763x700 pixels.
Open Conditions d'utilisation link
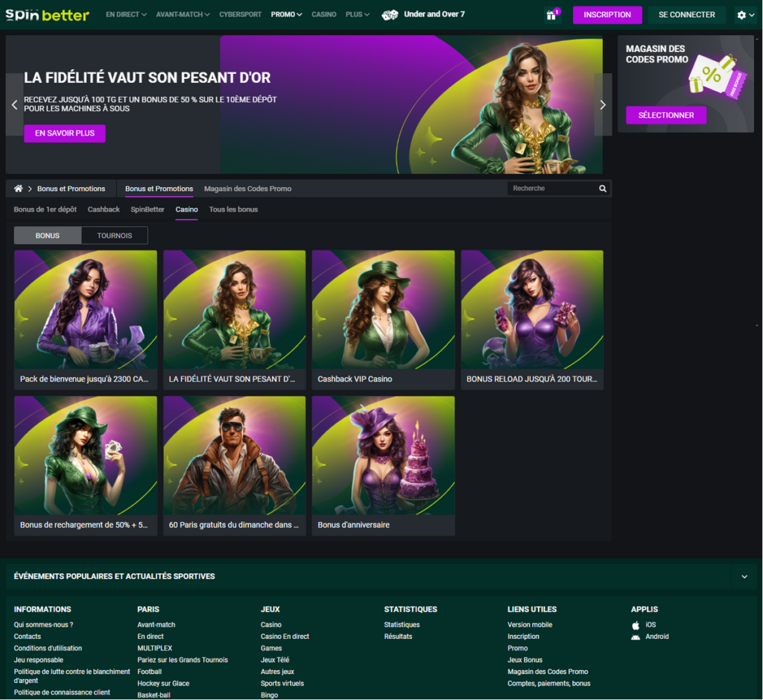pos(48,648)
